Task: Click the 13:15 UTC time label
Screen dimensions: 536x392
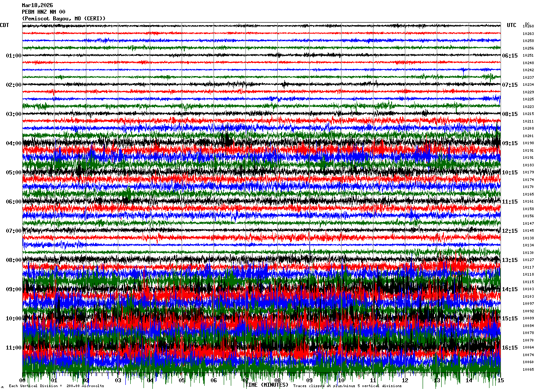Action: [x=510, y=260]
